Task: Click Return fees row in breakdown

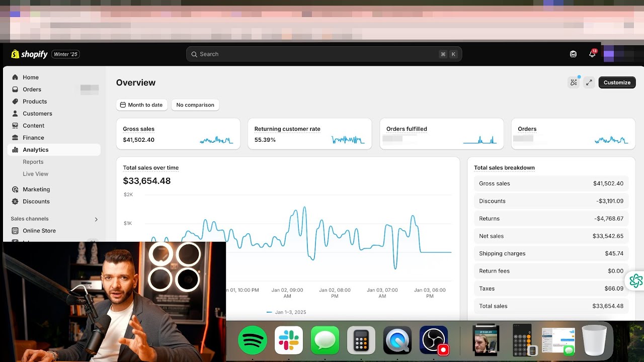Action: [551, 271]
